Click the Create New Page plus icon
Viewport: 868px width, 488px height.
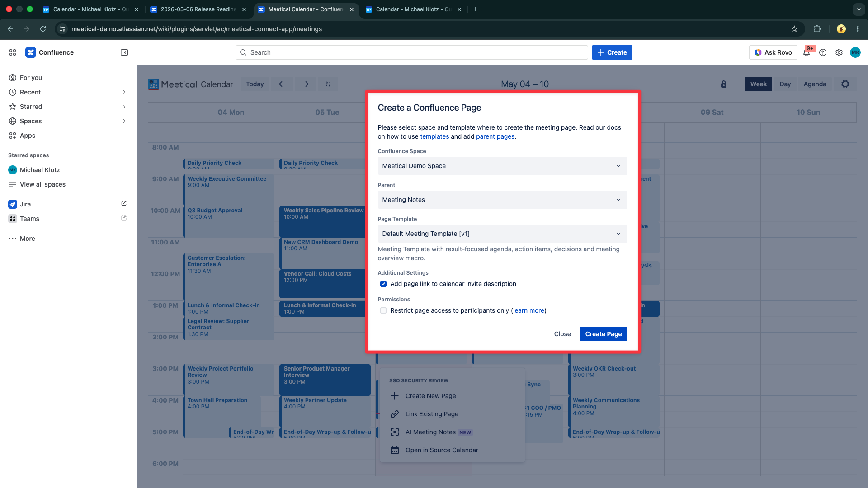395,396
